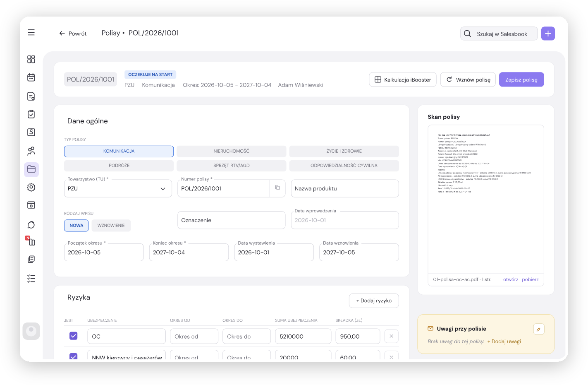Screen dimensions: 588x385
Task: Copy the policy number with copy icon
Action: 277,188
